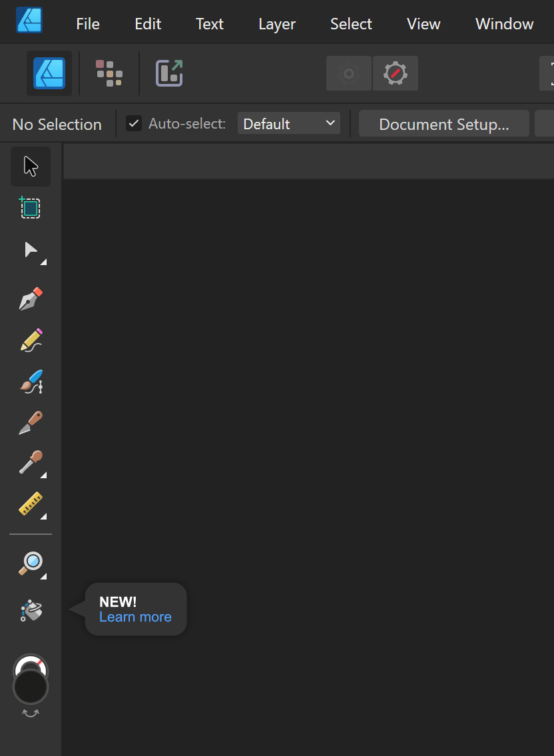The height and width of the screenshot is (756, 554).
Task: Select the Vector Brush tool
Action: pyautogui.click(x=31, y=382)
